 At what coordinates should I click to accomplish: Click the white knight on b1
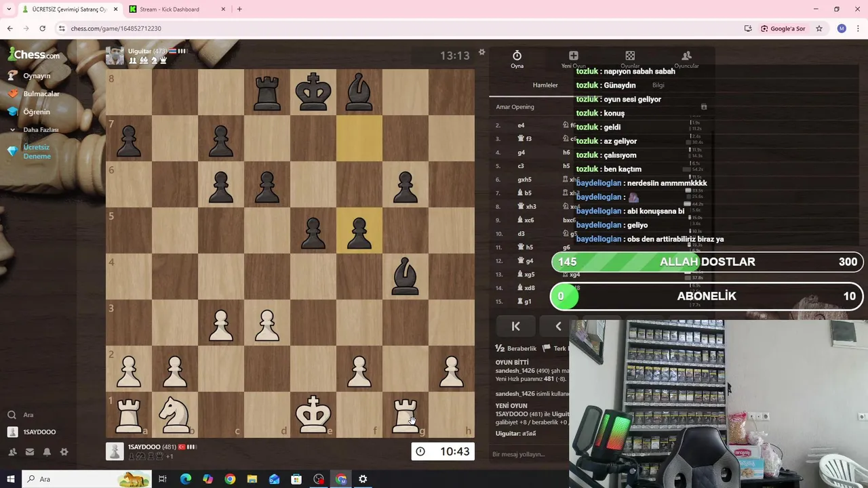pyautogui.click(x=175, y=415)
